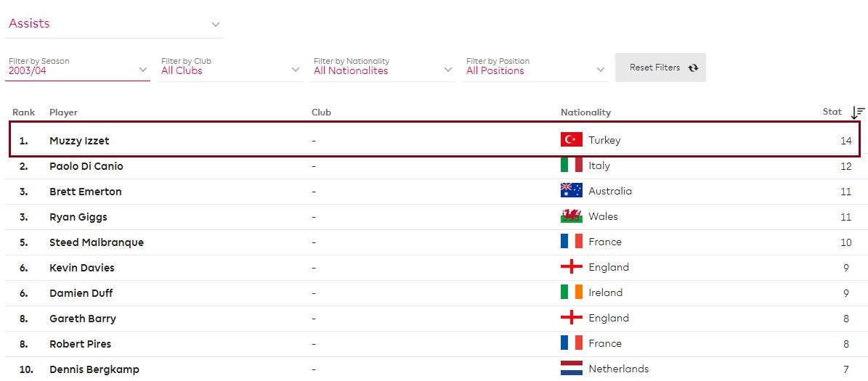This screenshot has height=381, width=868.
Task: Click the Player column header
Action: coord(63,112)
